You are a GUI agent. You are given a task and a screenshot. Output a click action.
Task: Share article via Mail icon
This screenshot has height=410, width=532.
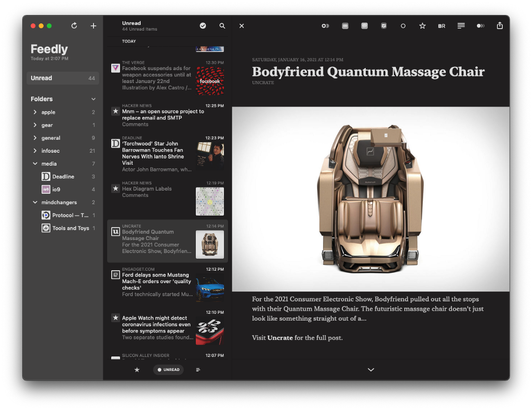pyautogui.click(x=345, y=26)
